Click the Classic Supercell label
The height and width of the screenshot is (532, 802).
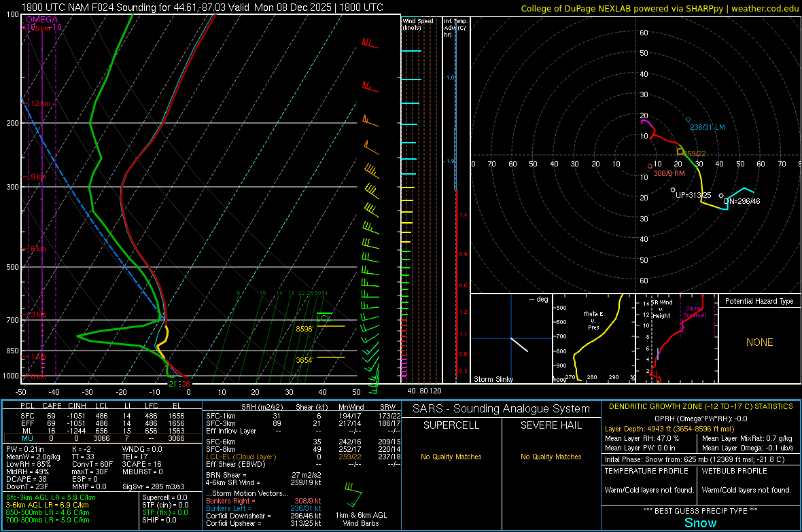coord(695,312)
